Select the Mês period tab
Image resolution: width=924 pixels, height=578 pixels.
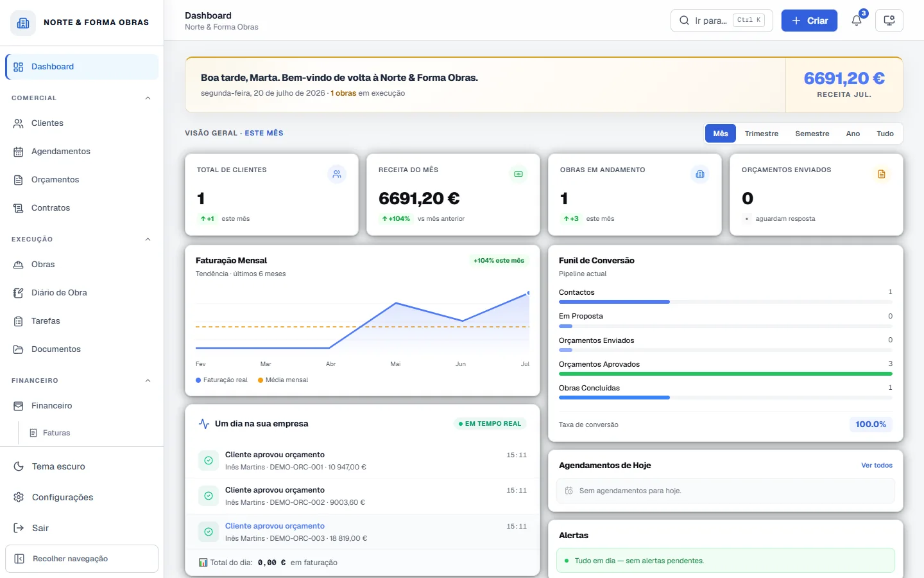click(x=721, y=134)
